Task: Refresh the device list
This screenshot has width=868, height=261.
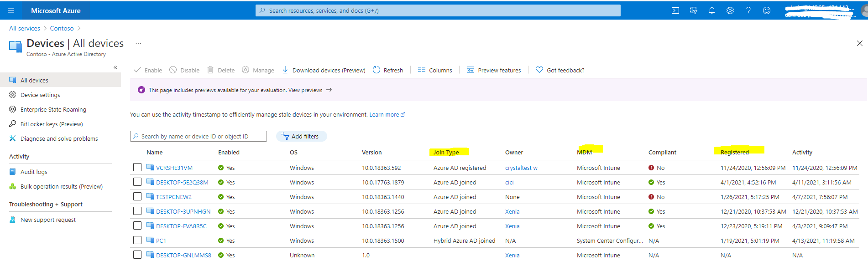Action: 388,70
